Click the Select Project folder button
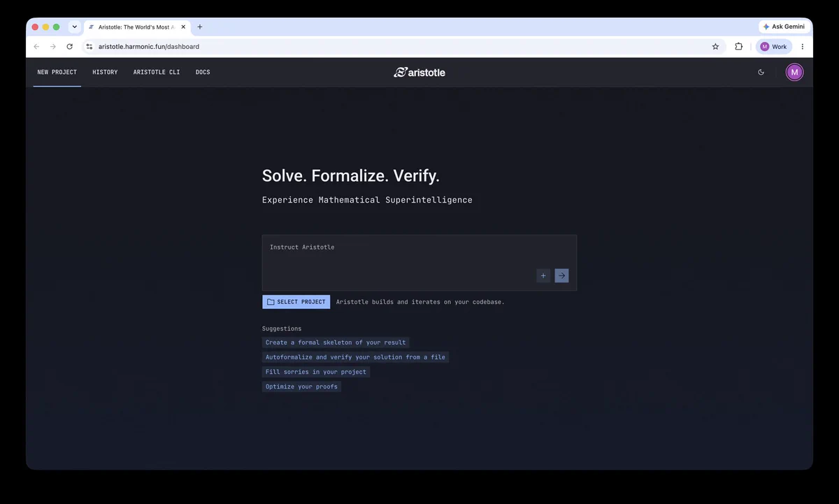839x504 pixels. [x=296, y=302]
